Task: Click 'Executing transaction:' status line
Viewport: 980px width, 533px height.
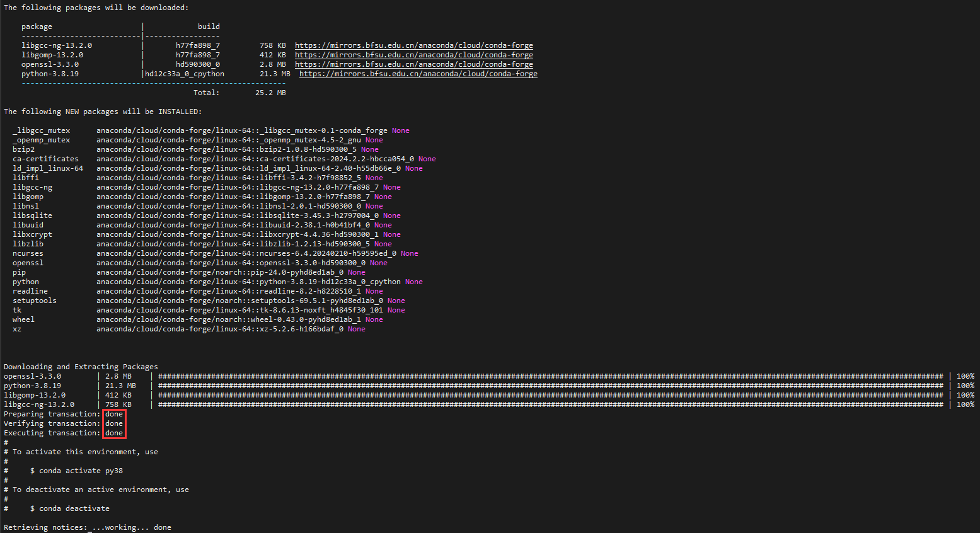Action: tap(64, 433)
